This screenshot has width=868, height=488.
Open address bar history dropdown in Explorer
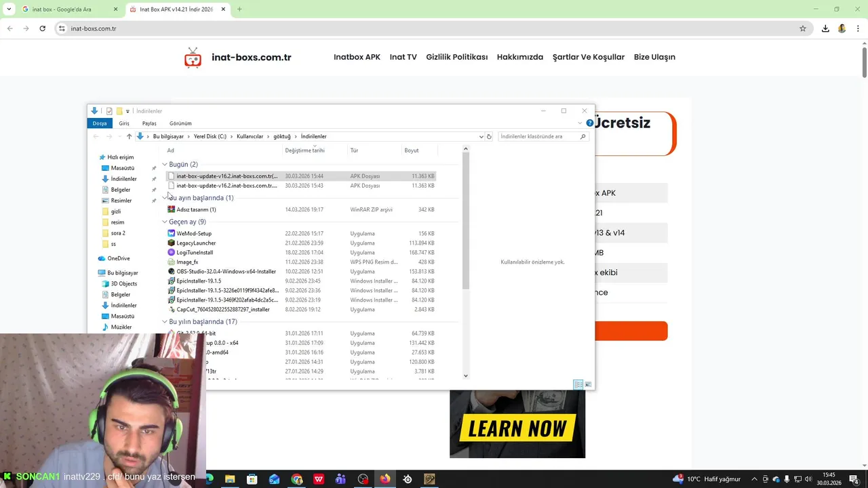click(481, 136)
